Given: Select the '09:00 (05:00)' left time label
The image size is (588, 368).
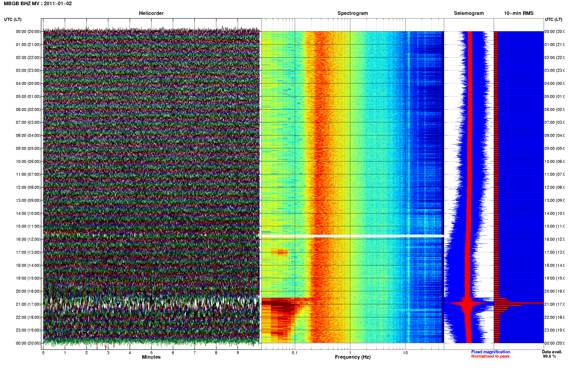Looking at the screenshot, I should [28, 148].
